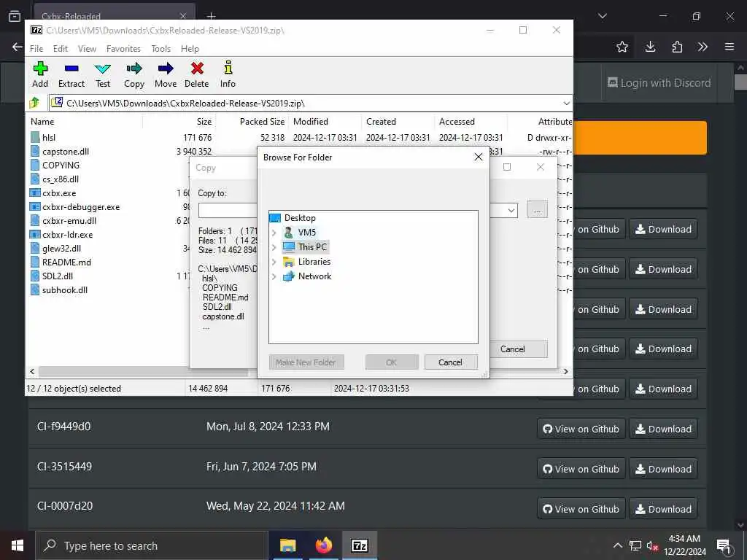Expand This PC node in tree
Screen dimensions: 747x560
point(274,247)
